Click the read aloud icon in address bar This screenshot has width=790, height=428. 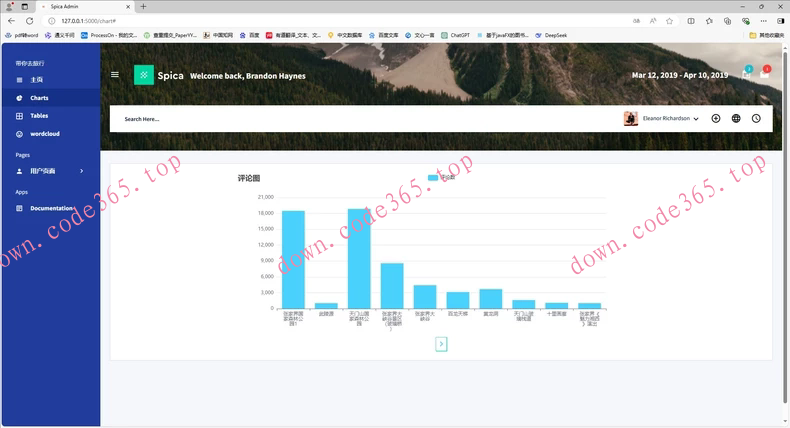tap(653, 21)
